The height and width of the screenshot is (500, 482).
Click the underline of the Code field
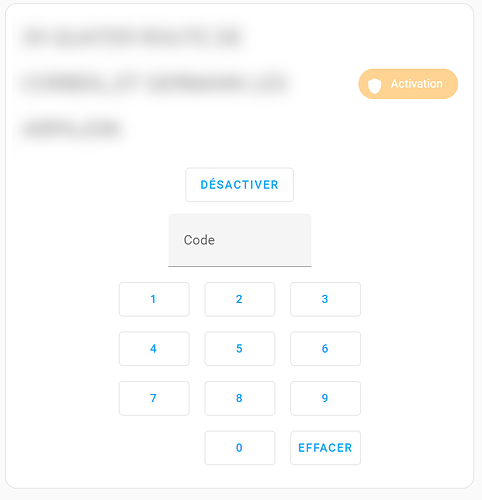tap(240, 266)
